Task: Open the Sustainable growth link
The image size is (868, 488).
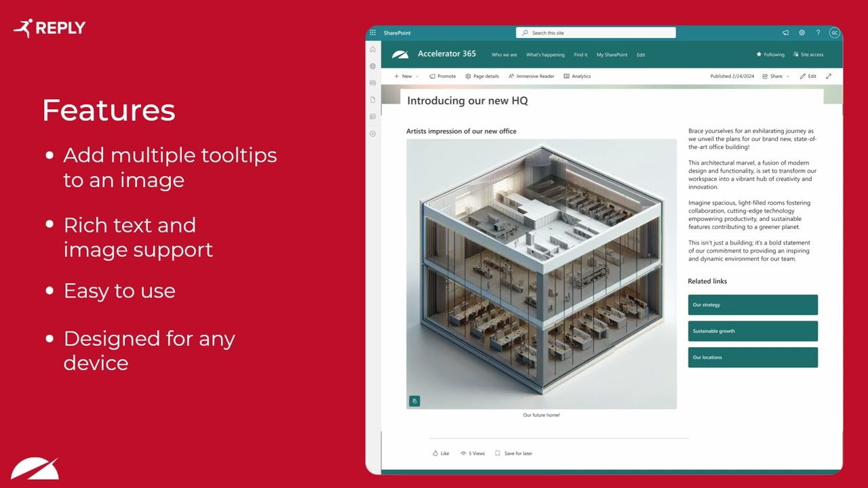Action: [753, 331]
